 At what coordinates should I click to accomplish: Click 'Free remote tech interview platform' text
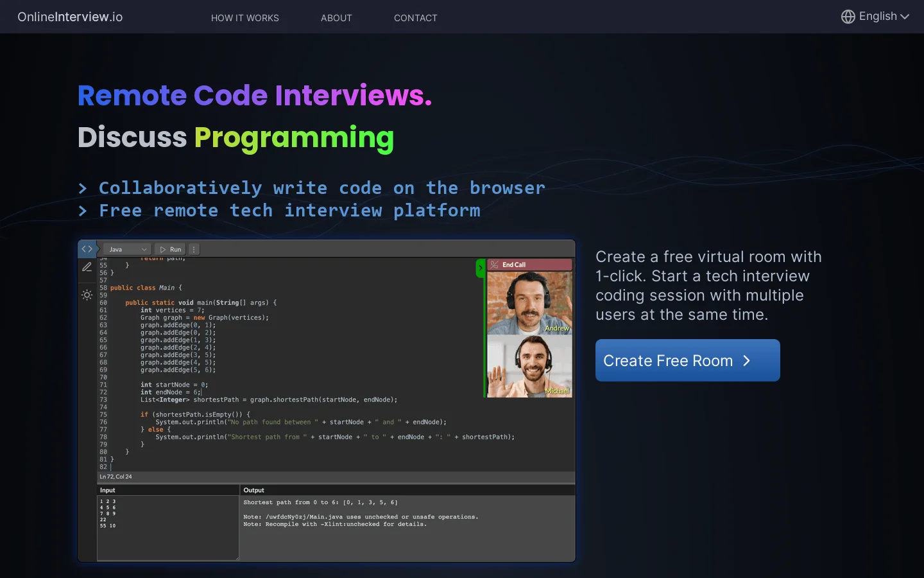coord(289,211)
